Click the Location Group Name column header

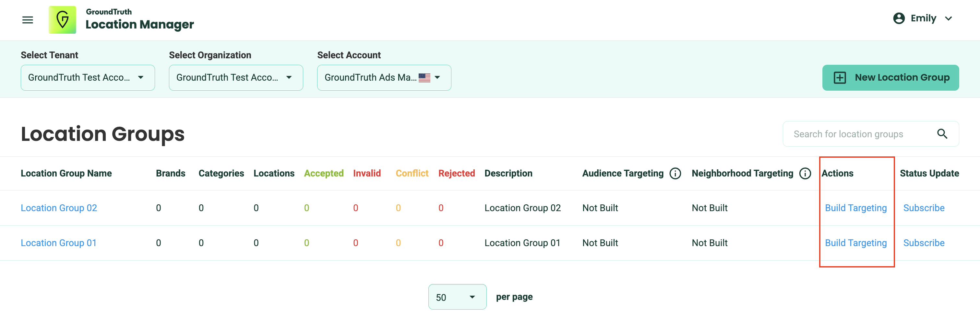click(66, 173)
